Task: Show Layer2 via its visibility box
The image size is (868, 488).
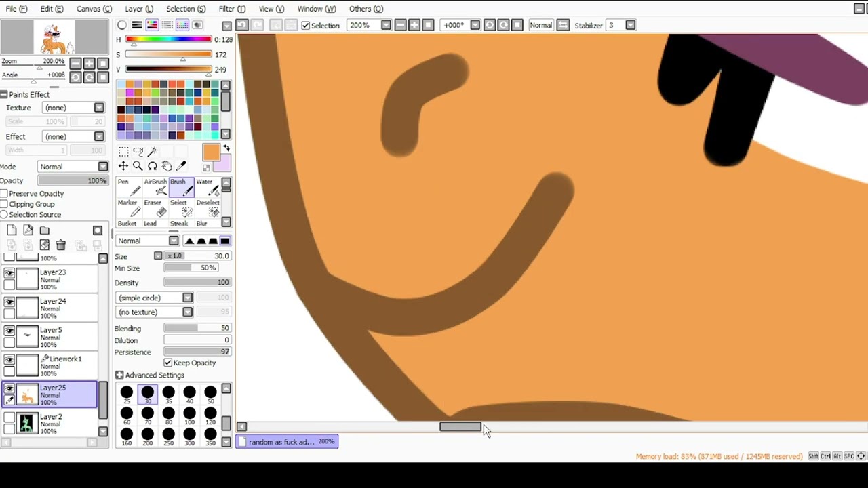Action: pyautogui.click(x=9, y=418)
